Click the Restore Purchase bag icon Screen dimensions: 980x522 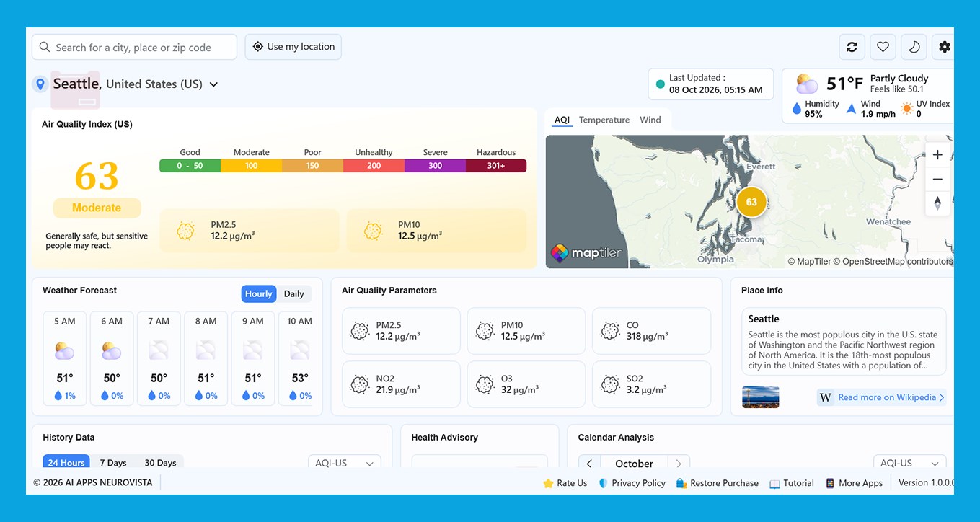point(681,484)
